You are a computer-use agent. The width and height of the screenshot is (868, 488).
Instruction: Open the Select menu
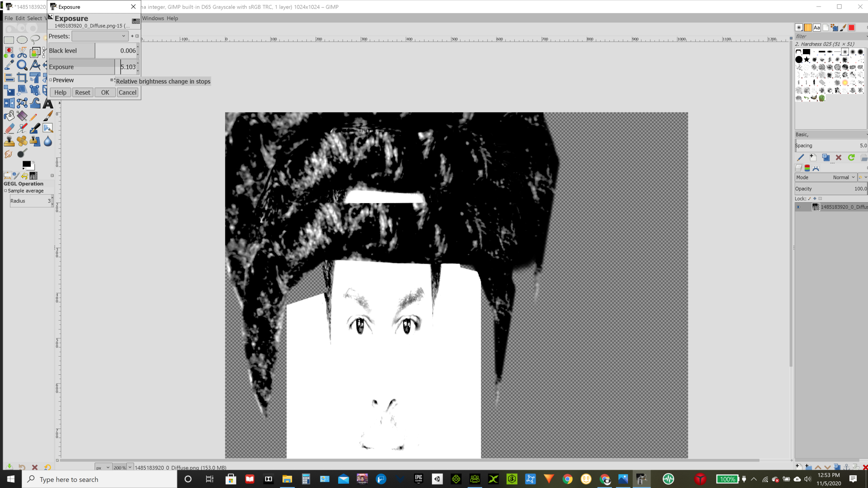pos(35,18)
